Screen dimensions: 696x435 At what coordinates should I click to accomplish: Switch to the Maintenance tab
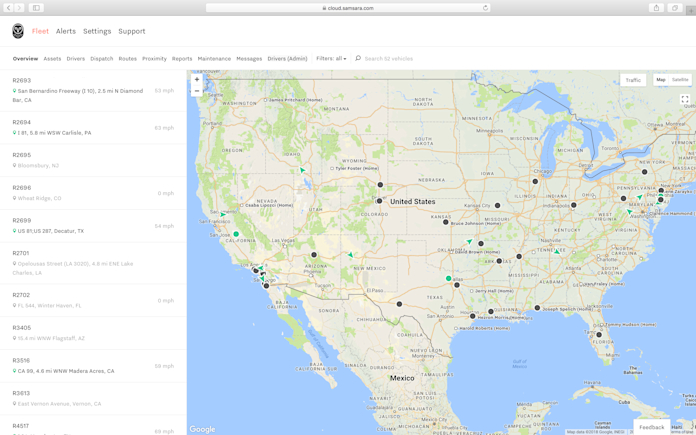coord(214,59)
